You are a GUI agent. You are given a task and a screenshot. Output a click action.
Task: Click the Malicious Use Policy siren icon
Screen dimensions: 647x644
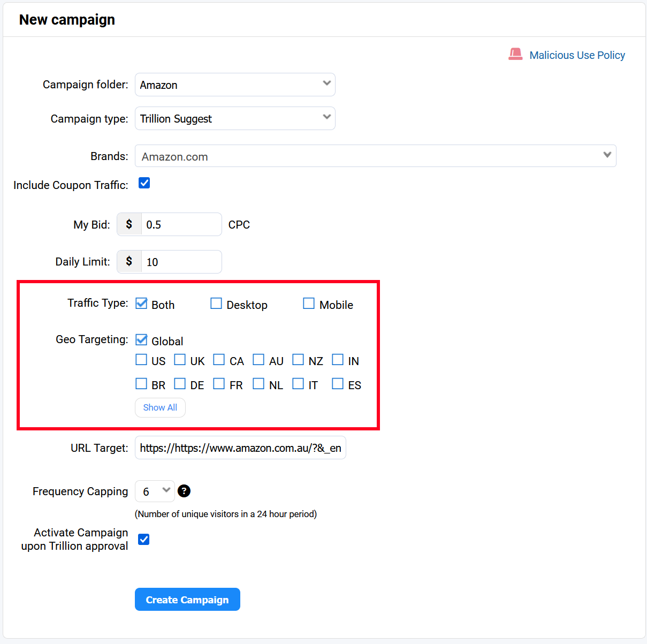[x=515, y=54]
